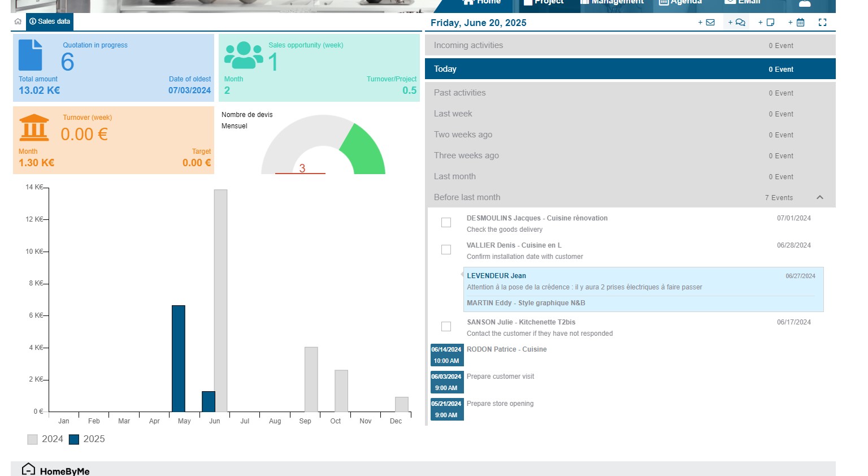This screenshot has height=476, width=868.
Task: Open the user profile icon
Action: 805,3
